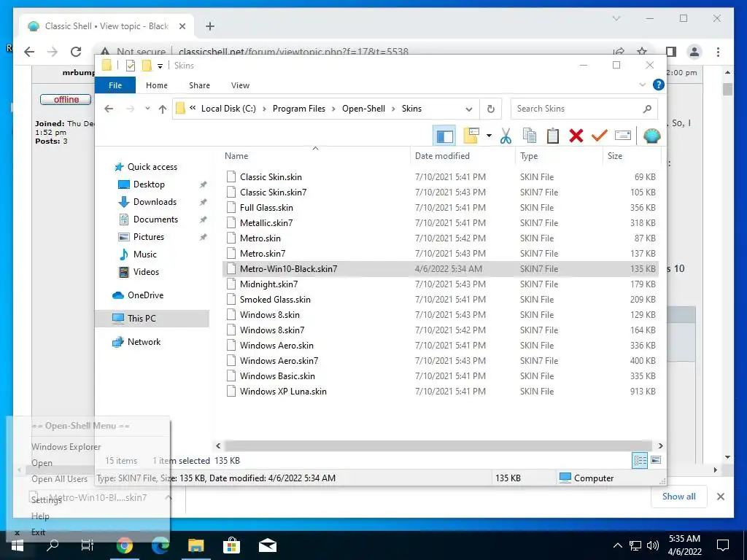Image resolution: width=747 pixels, height=560 pixels.
Task: Expand the address bar history dropdown
Action: (x=469, y=109)
